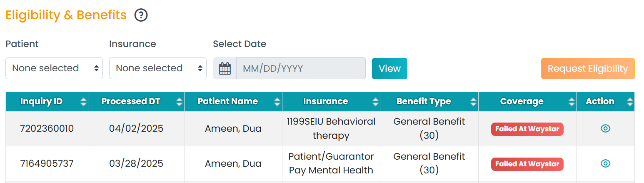Screen dimensions: 644x183
Task: Select the Patient/Guarantor Pay Mental Health cell
Action: point(331,163)
